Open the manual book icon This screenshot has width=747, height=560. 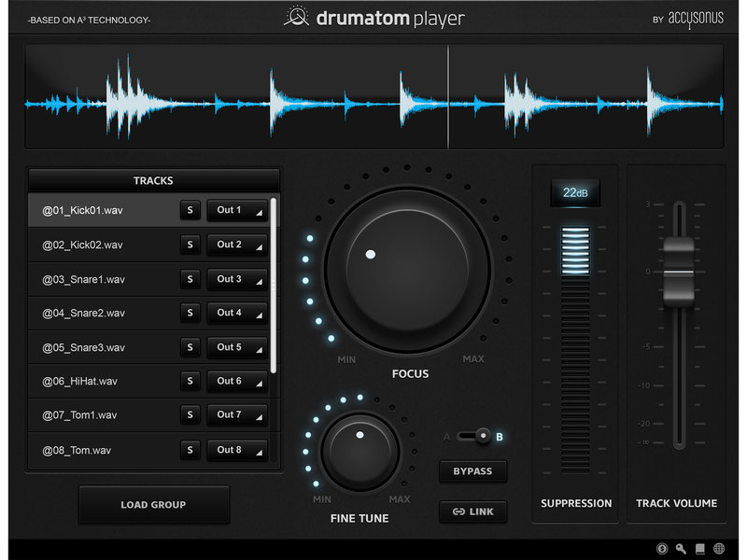[x=699, y=549]
